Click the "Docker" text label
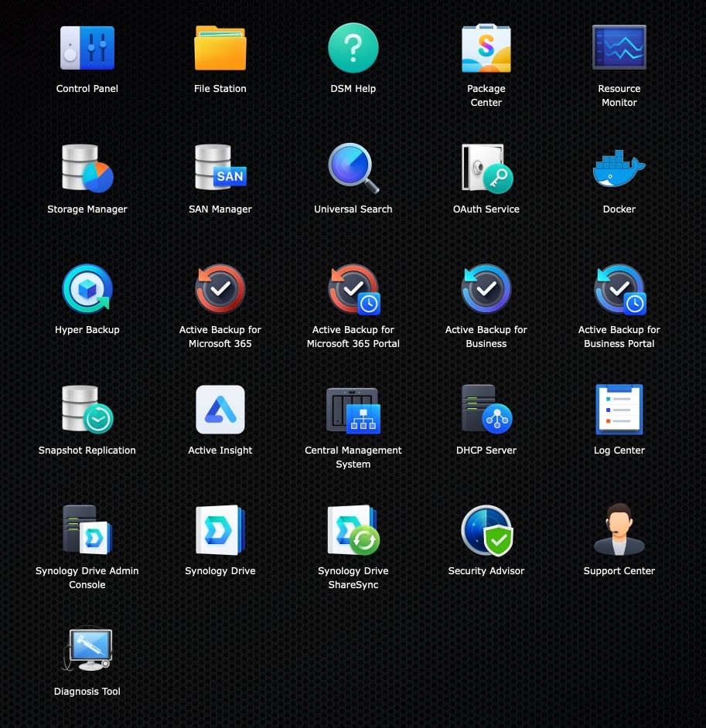This screenshot has width=706, height=728. [619, 209]
